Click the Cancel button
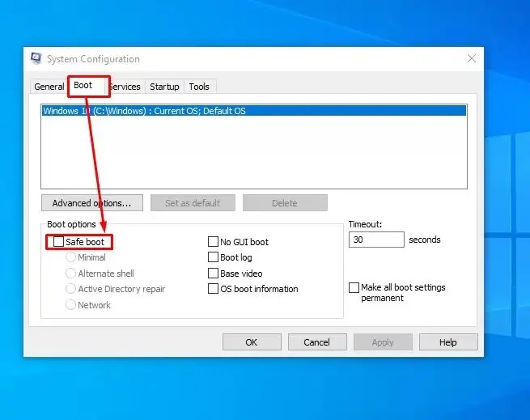Viewport: 530px width, 420px height. point(317,342)
